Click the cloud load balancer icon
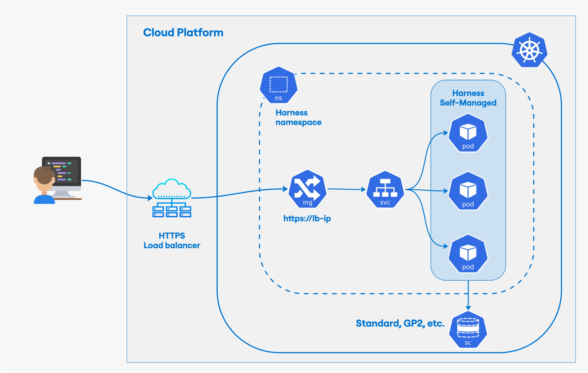The image size is (588, 373). (172, 198)
